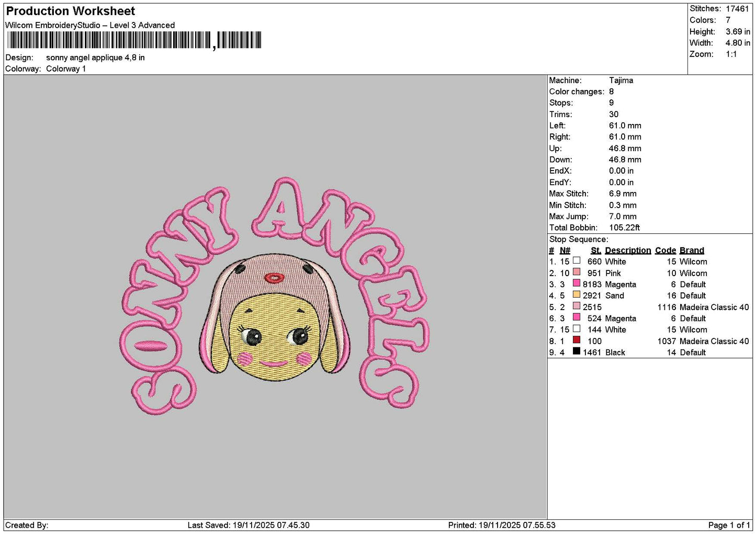Click the 'Color changes:' label
The width and height of the screenshot is (756, 534).
[x=577, y=92]
